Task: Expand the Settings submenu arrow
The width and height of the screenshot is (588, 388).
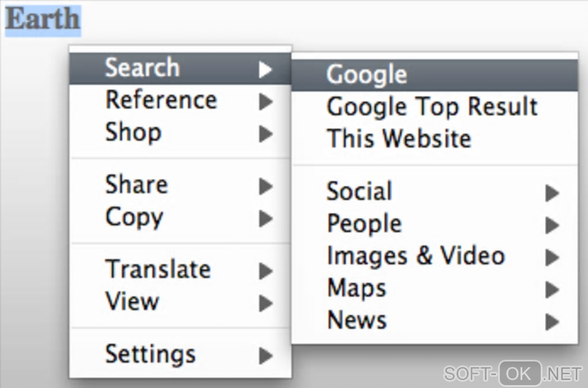Action: 266,355
